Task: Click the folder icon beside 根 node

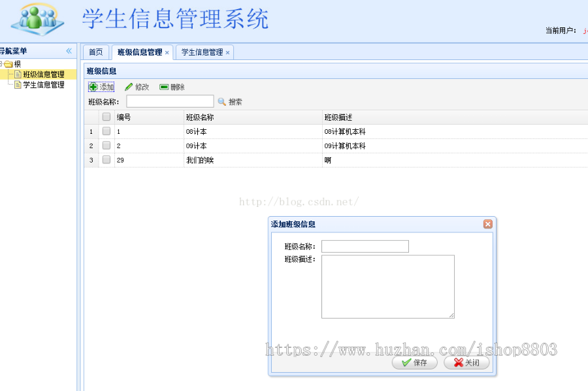Action: [x=8, y=64]
